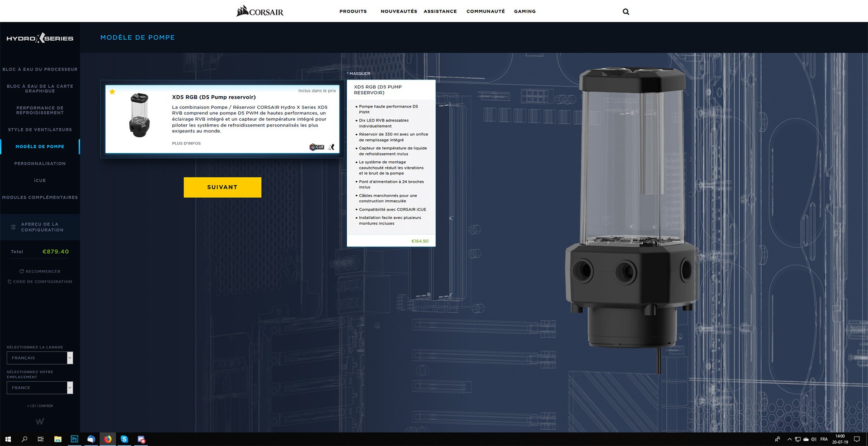Open the Produits menu
The width and height of the screenshot is (868, 446).
pos(353,11)
